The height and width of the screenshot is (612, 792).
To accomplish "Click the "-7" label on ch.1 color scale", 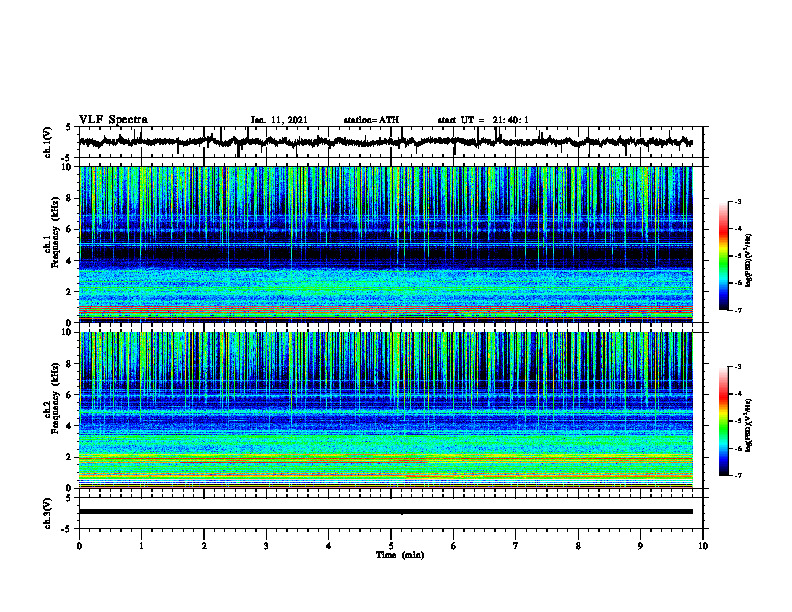I will (737, 311).
